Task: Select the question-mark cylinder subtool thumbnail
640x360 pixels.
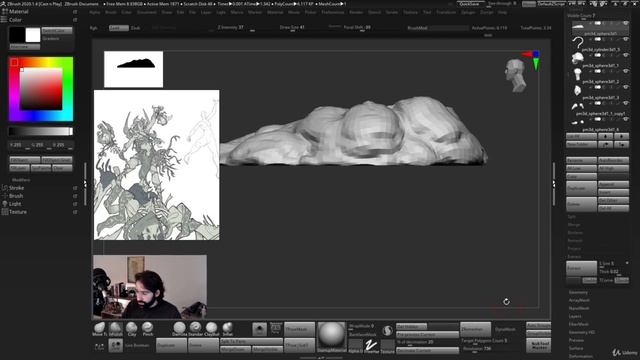Action: 578,42
